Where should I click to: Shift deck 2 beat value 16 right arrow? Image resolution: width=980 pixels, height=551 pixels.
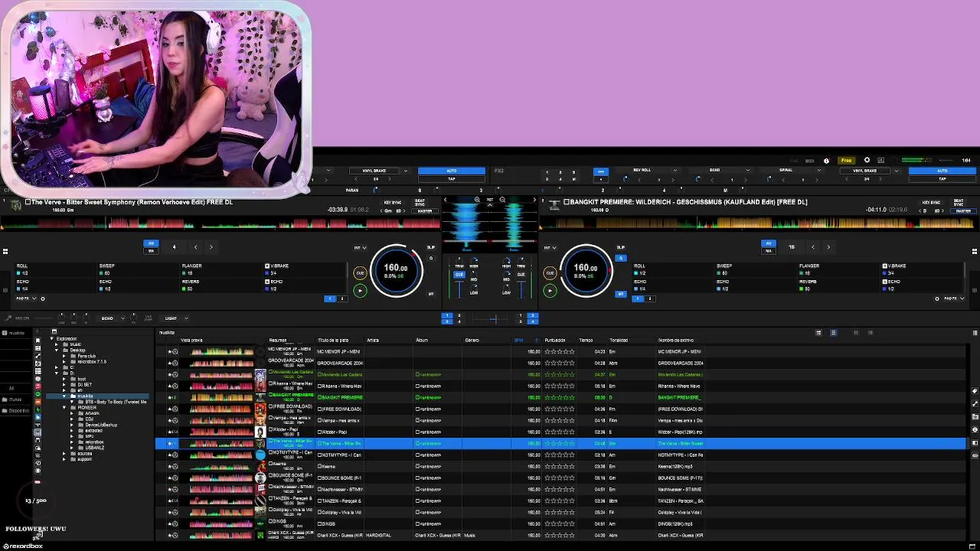(x=828, y=247)
